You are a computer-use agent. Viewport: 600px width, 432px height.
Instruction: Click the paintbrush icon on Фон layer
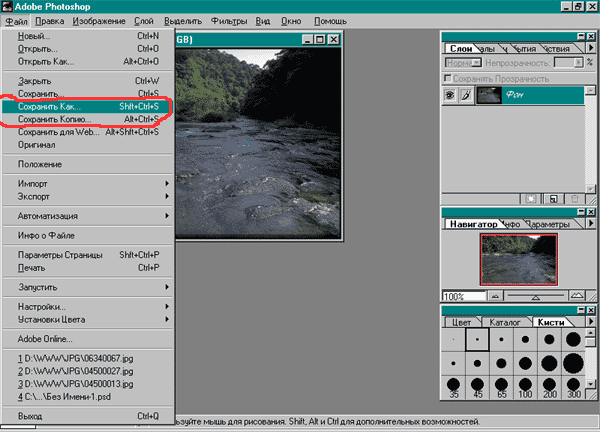(x=465, y=96)
